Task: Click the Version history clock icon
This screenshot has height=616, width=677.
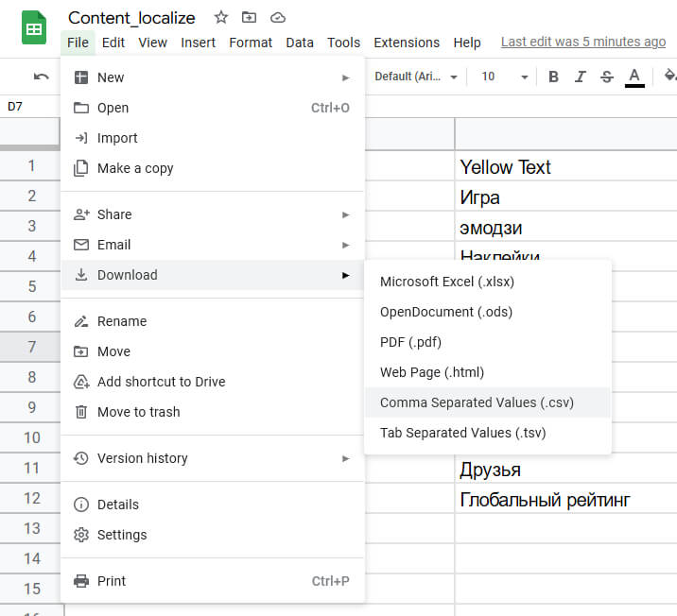Action: pyautogui.click(x=81, y=458)
